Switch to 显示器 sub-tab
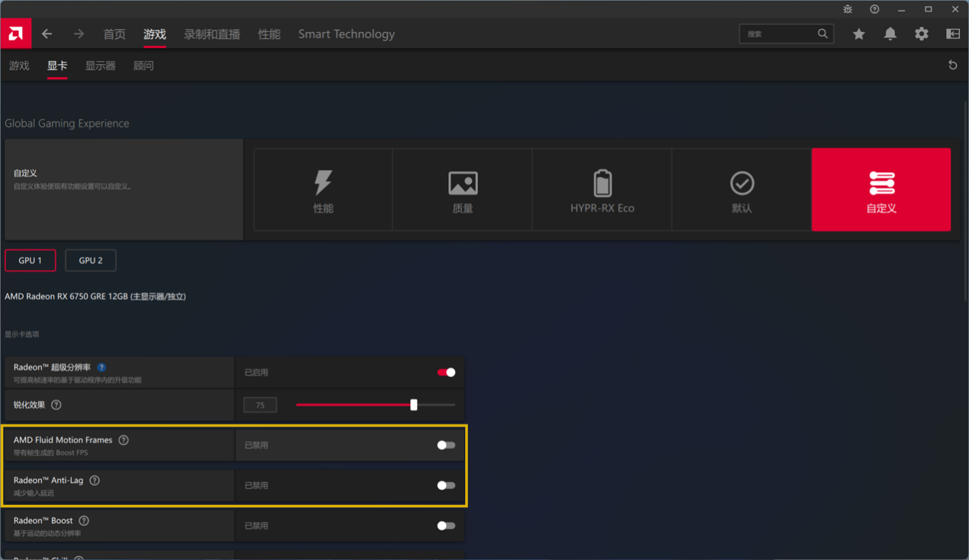 (101, 66)
